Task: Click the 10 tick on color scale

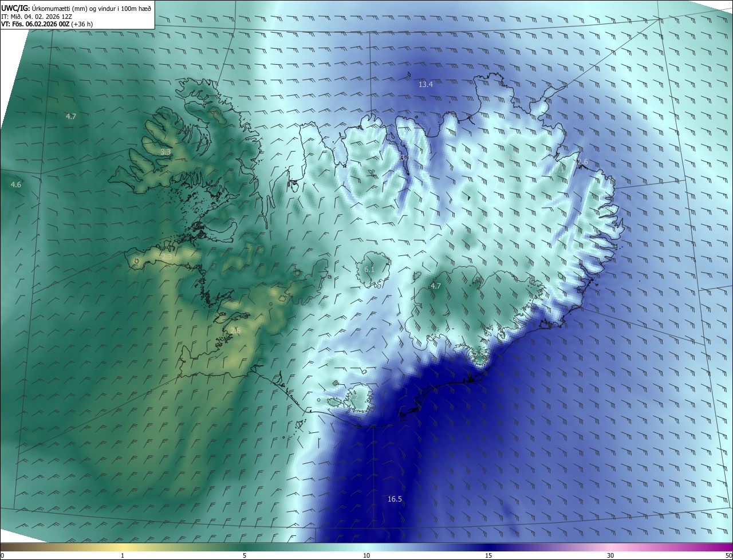Action: (x=366, y=555)
